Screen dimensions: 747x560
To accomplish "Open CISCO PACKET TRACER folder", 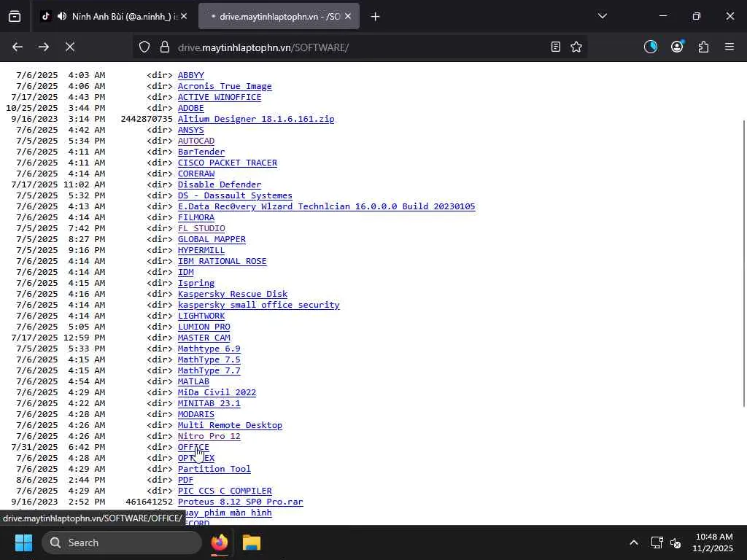I will (228, 163).
